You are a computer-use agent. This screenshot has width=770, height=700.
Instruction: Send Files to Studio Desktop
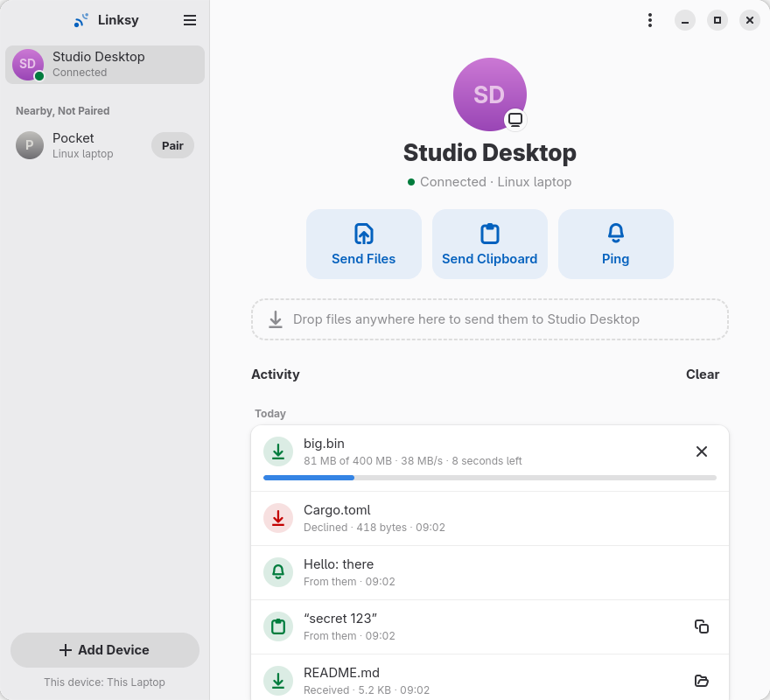[x=363, y=244]
